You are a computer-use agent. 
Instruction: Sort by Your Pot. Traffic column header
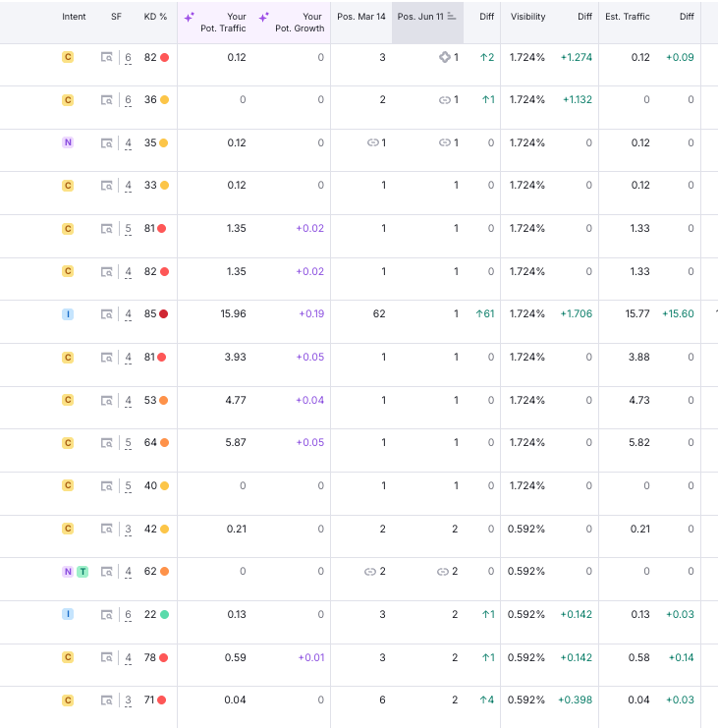pyautogui.click(x=223, y=23)
